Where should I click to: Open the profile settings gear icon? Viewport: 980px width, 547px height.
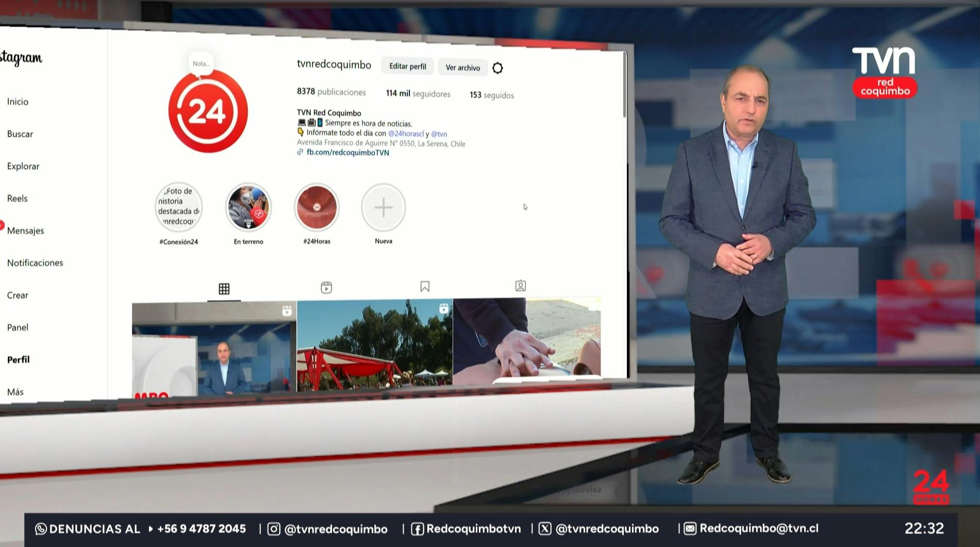tap(497, 68)
